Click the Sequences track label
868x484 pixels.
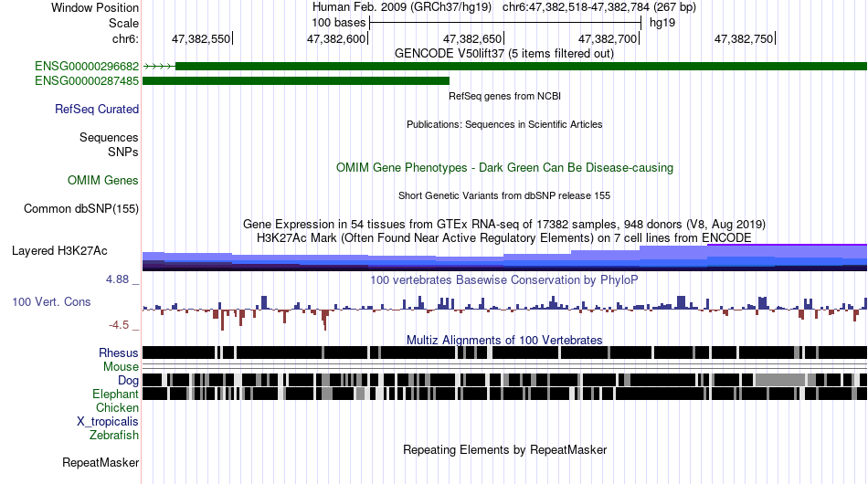(x=109, y=137)
